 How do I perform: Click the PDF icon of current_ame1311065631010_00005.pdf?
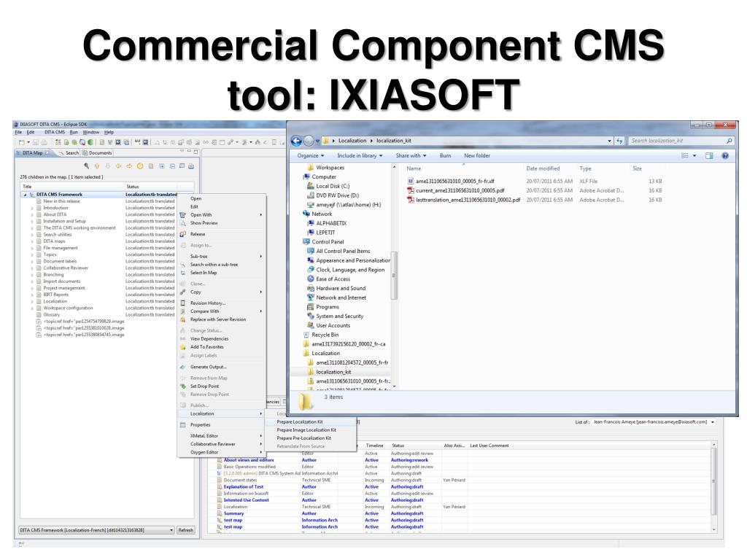[x=410, y=190]
